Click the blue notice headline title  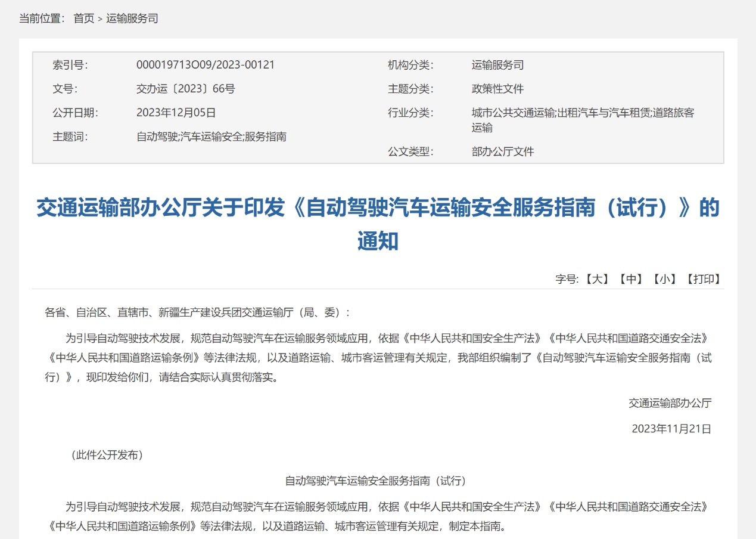(x=378, y=225)
